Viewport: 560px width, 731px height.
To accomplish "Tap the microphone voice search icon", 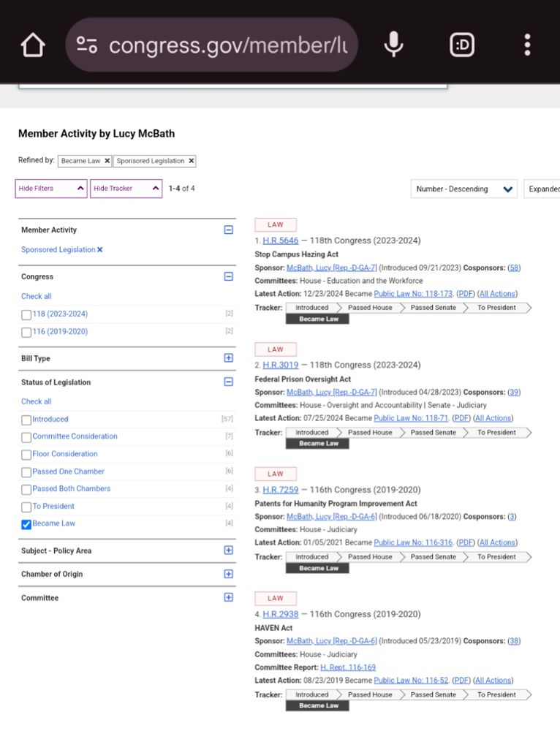I will pos(393,45).
